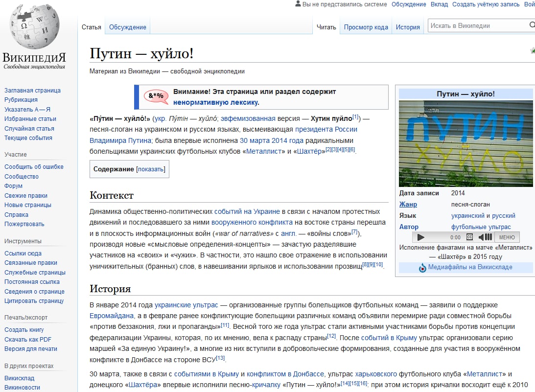This screenshot has height=392, width=535.
Task: Open Избранные статьи
Action: (30, 119)
